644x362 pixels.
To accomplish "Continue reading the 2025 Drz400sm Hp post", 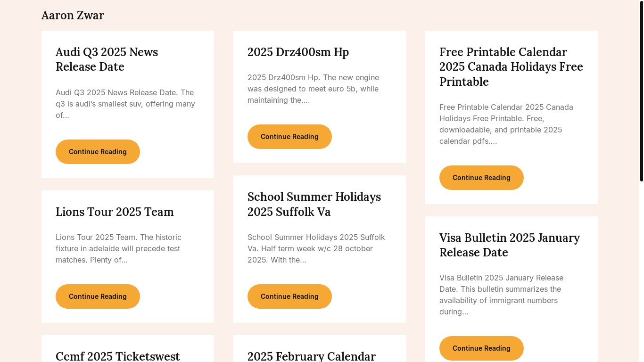I will coord(289,137).
